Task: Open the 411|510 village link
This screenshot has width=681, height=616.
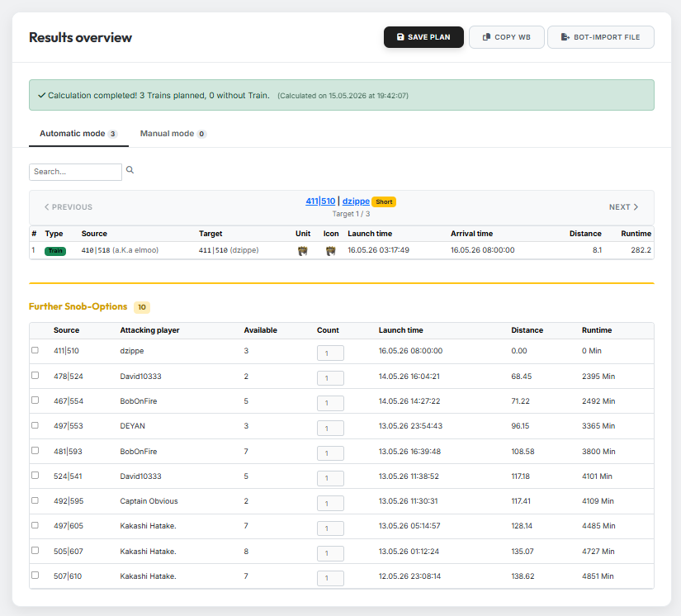Action: pyautogui.click(x=320, y=201)
